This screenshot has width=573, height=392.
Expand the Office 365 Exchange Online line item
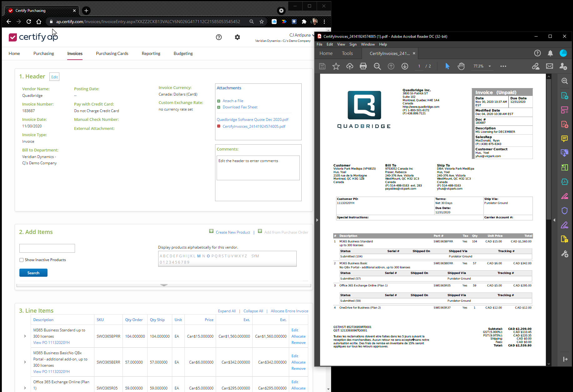click(25, 388)
